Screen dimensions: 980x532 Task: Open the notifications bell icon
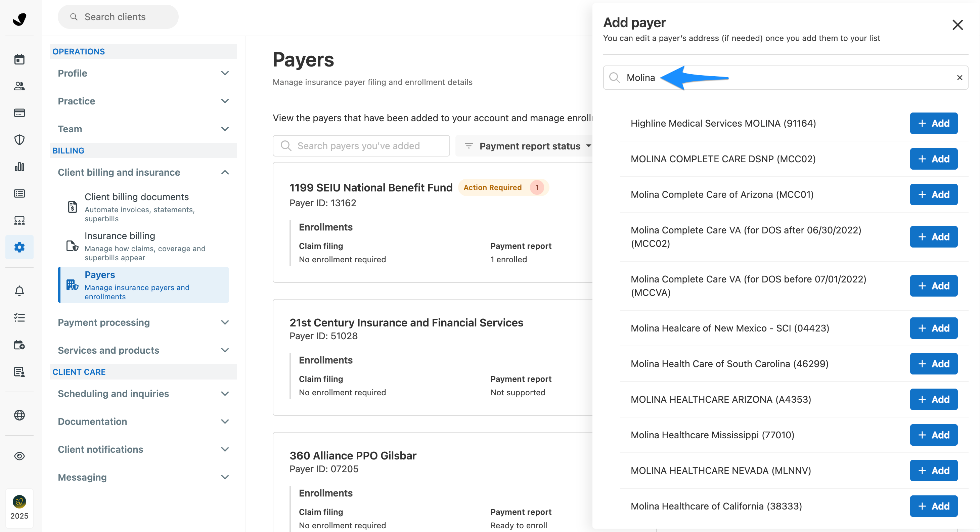tap(19, 291)
